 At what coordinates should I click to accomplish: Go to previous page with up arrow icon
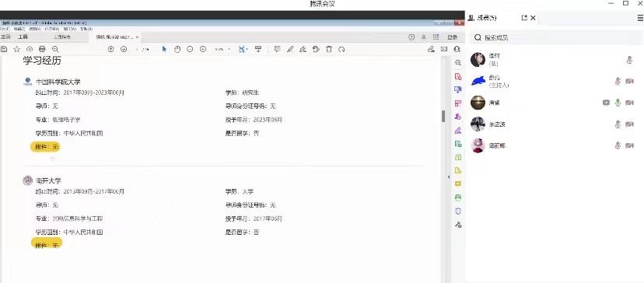click(x=111, y=49)
